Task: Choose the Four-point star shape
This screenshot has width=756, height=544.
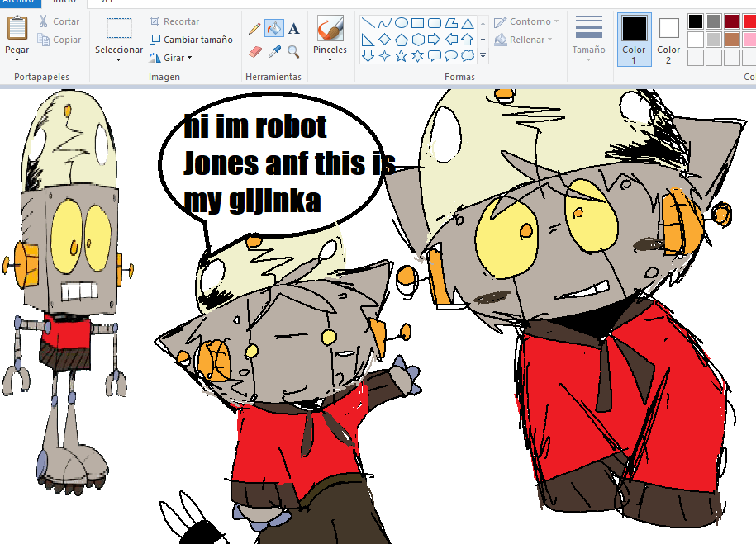Action: tap(385, 56)
